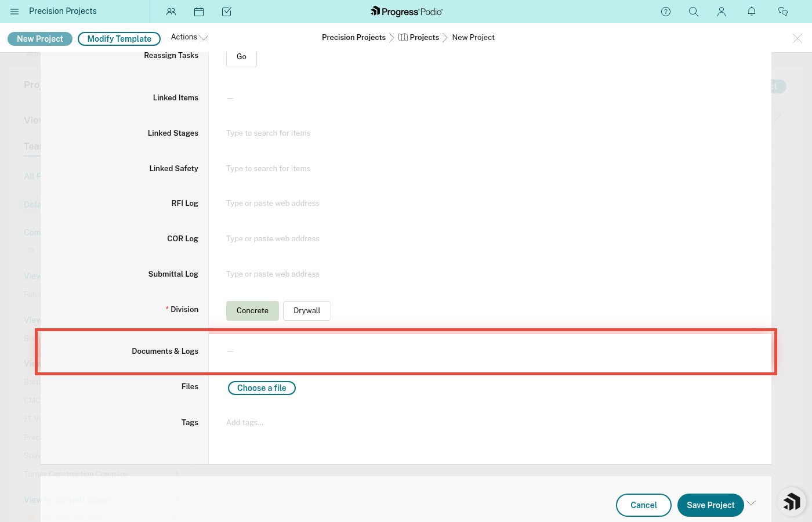Select the Drywall division option

pos(307,310)
